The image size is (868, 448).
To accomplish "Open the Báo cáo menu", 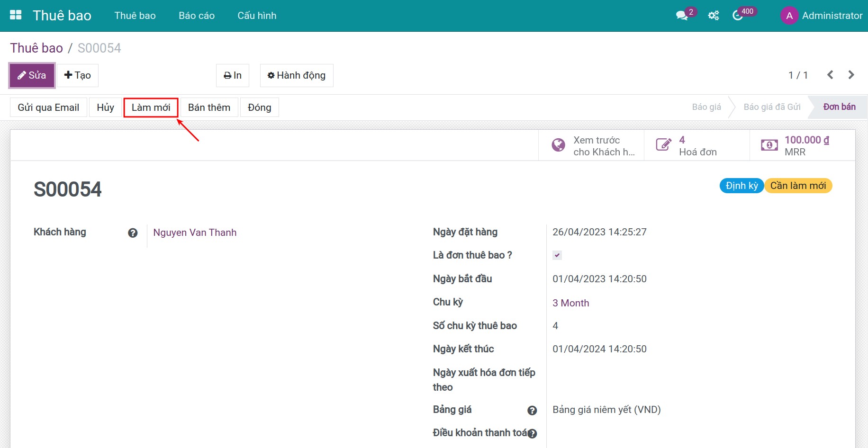I will pos(197,16).
